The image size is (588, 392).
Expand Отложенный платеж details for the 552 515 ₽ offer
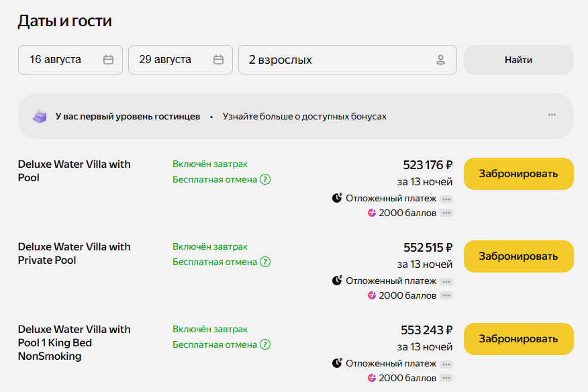tap(446, 282)
